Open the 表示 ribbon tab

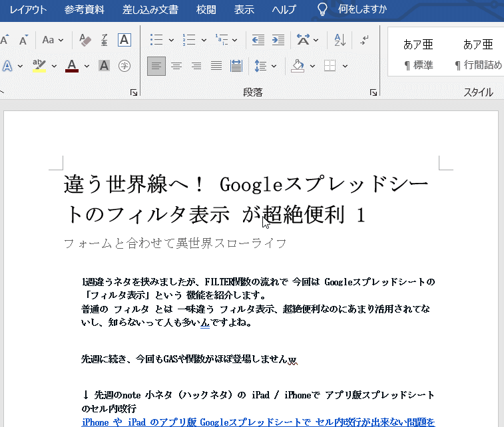(x=244, y=9)
